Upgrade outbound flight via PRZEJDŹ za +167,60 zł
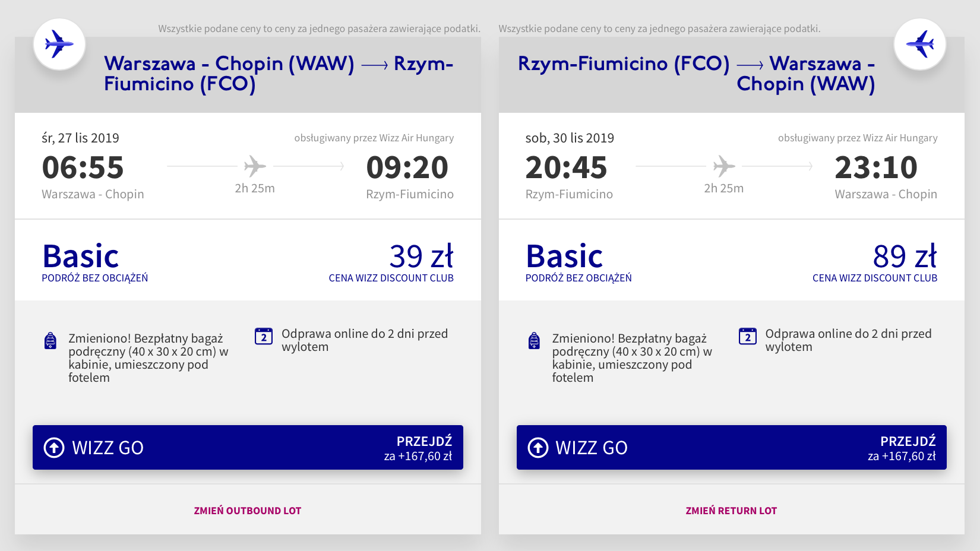Viewport: 980px width, 551px height. (x=418, y=448)
